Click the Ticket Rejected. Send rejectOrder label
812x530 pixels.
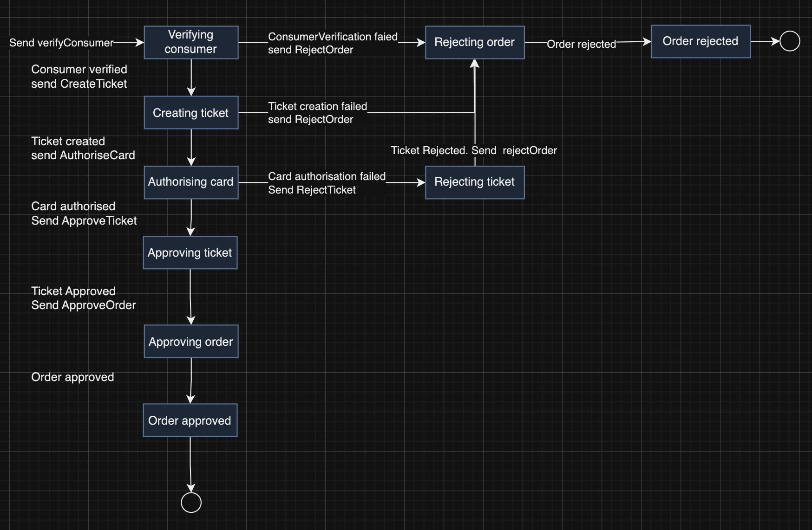pyautogui.click(x=473, y=150)
